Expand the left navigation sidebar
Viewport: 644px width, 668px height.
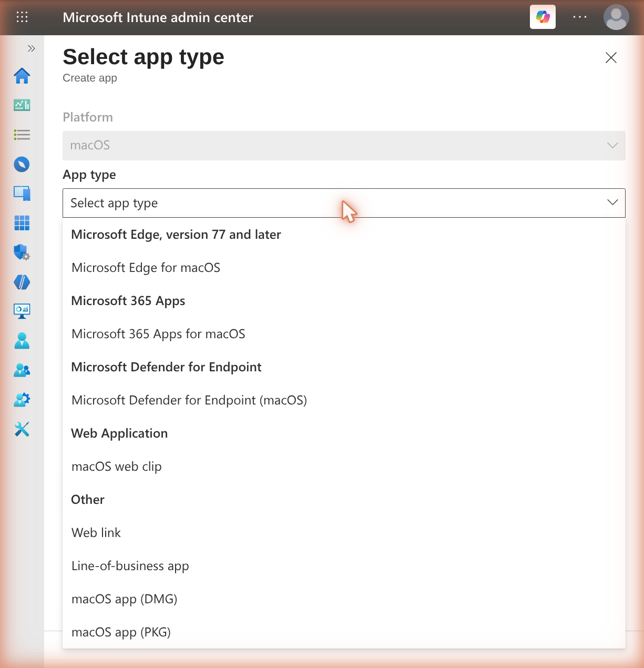coord(32,48)
